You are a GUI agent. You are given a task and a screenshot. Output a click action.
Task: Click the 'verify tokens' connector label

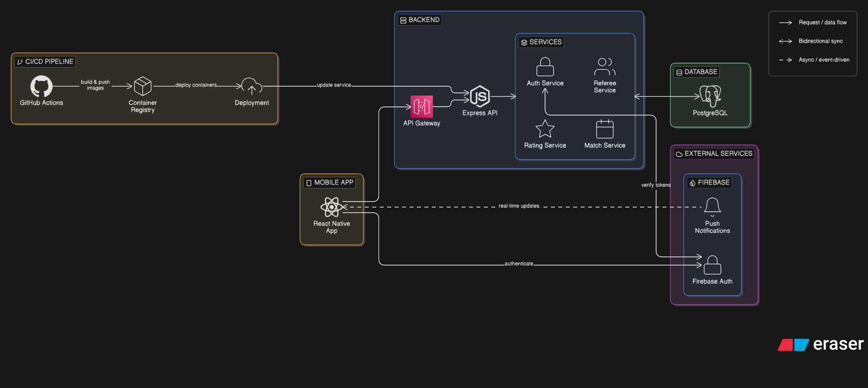coord(656,185)
